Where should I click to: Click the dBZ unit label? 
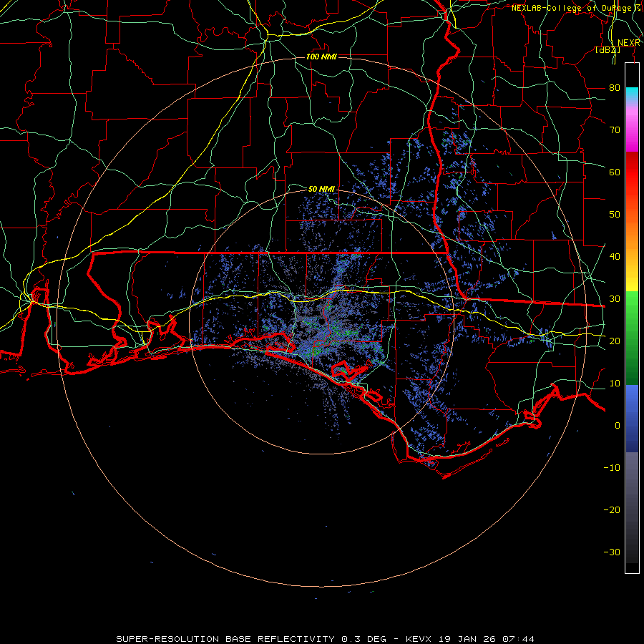click(608, 50)
